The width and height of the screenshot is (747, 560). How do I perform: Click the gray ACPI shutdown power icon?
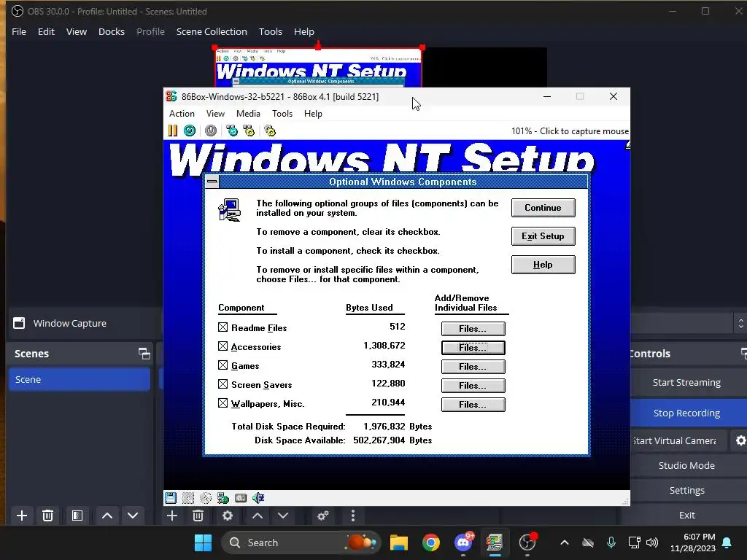coord(211,131)
